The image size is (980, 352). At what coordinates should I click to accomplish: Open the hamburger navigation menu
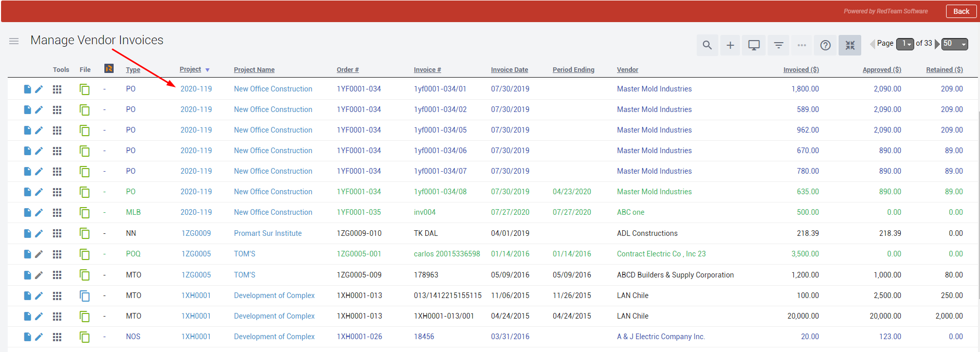(x=14, y=41)
